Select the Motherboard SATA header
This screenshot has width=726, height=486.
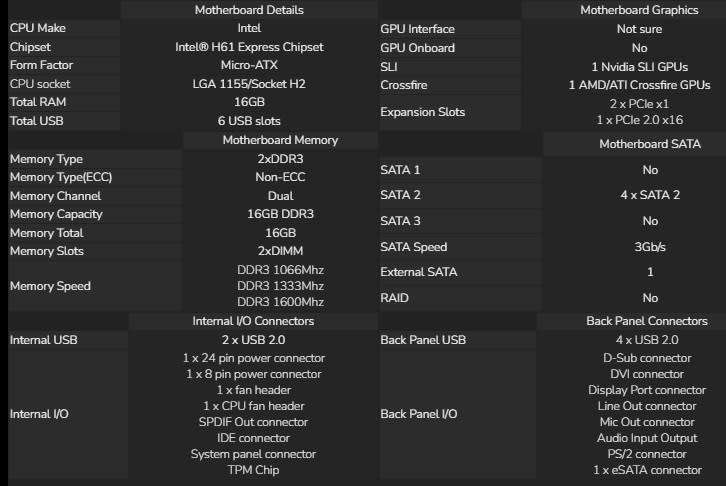click(x=650, y=144)
